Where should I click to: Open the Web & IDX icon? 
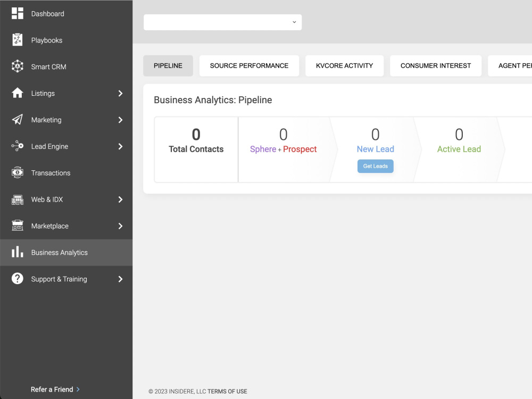point(18,199)
